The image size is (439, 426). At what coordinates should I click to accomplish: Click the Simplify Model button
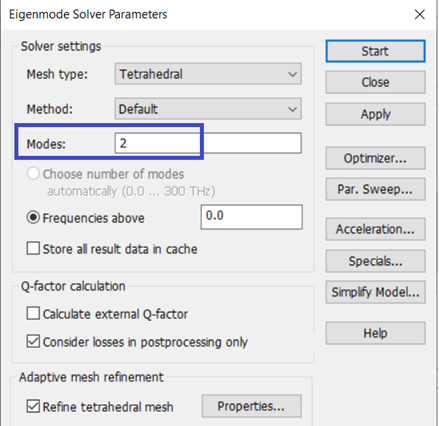(375, 292)
